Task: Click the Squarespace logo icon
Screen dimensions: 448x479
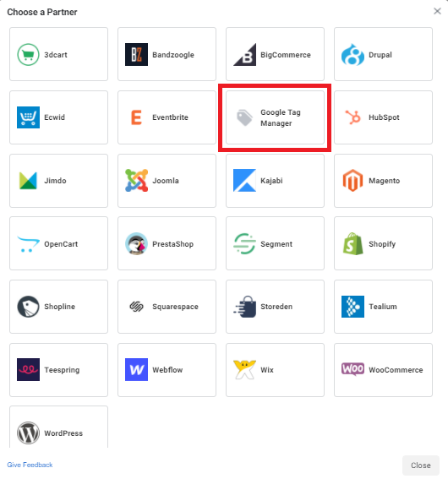Action: (x=136, y=307)
